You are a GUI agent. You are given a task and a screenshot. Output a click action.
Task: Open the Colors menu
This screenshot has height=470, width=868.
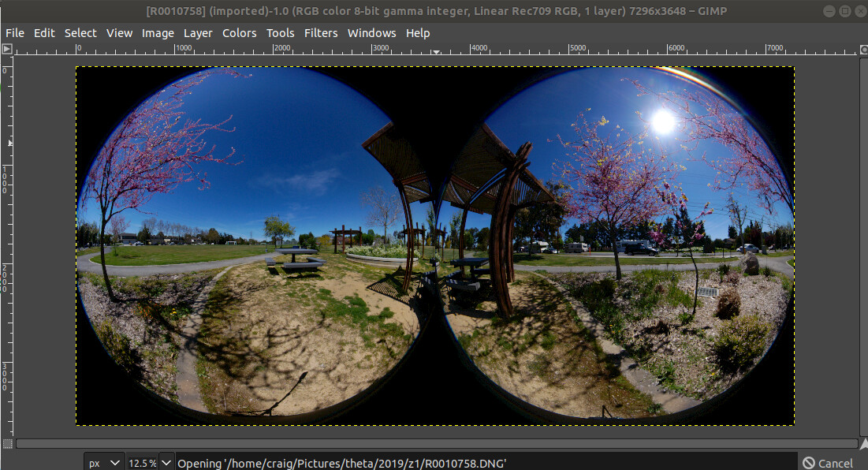[x=239, y=33]
